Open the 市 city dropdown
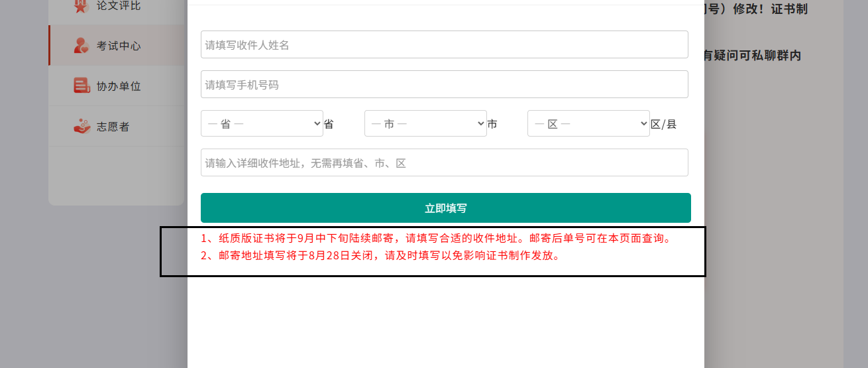 point(425,123)
